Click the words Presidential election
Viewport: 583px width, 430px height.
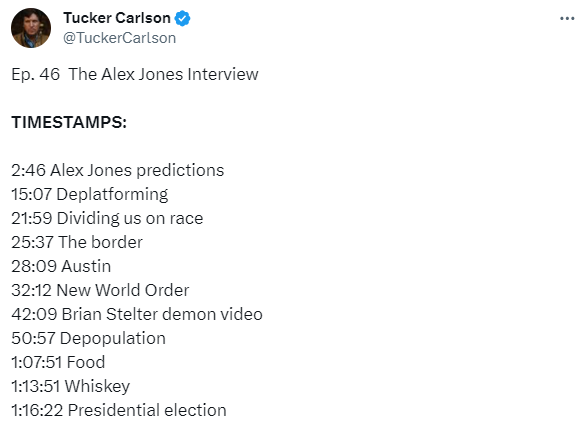click(147, 410)
